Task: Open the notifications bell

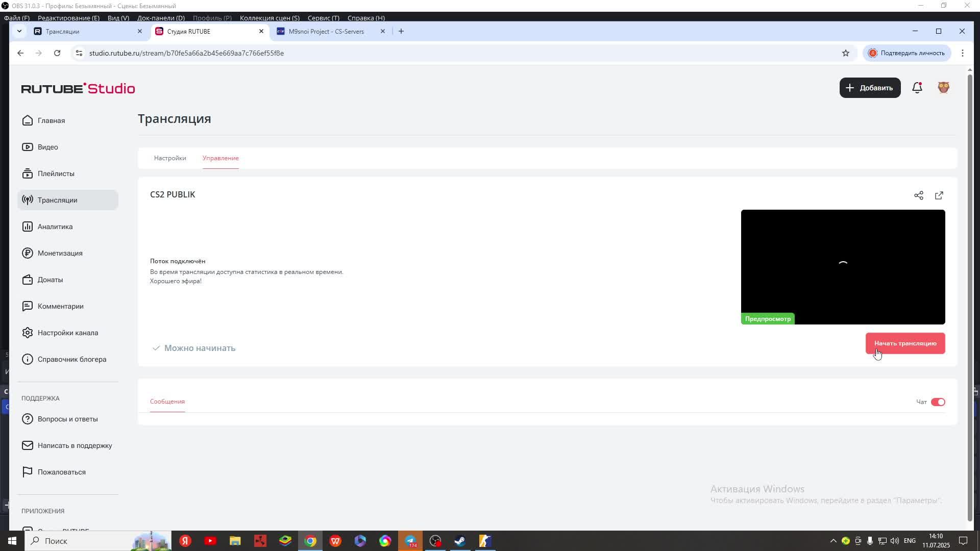Action: point(917,88)
